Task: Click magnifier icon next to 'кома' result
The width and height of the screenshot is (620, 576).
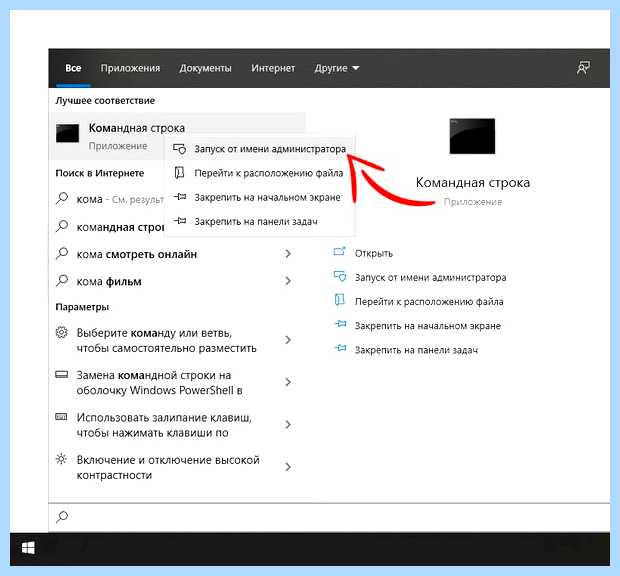Action: (62, 198)
